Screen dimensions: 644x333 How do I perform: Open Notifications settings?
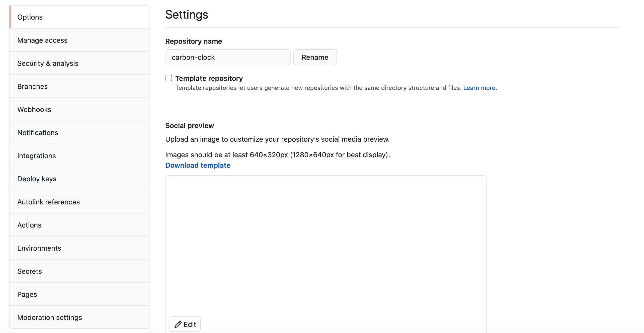coord(38,133)
